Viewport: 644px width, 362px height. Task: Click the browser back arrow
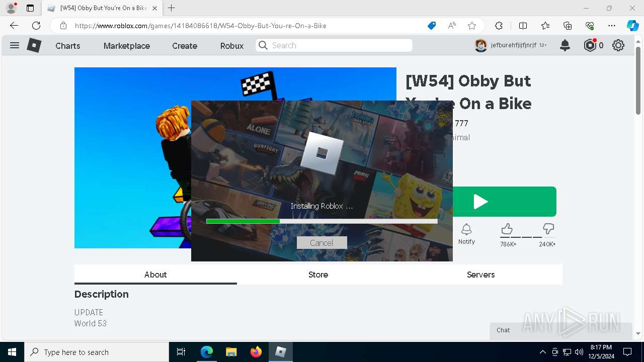pyautogui.click(x=14, y=26)
